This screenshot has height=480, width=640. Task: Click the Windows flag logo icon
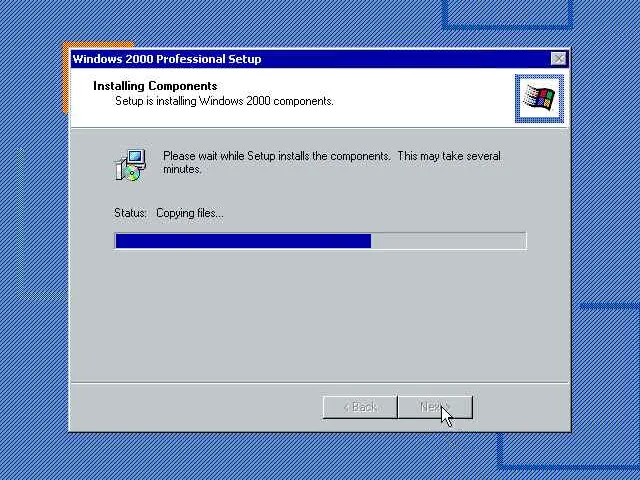539,98
